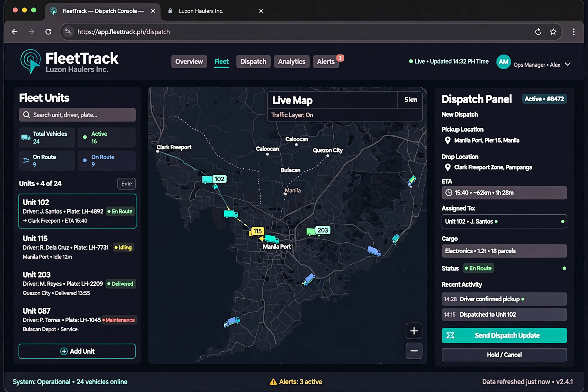588x392 pixels.
Task: Click the FleetTrack radar logo icon
Action: [30, 61]
